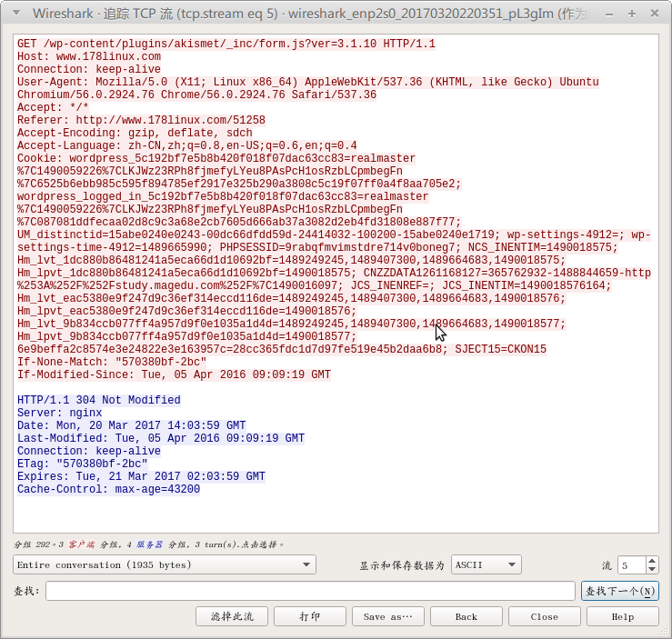Click the Date: Mon, 20 Mar 2017 line

click(132, 425)
